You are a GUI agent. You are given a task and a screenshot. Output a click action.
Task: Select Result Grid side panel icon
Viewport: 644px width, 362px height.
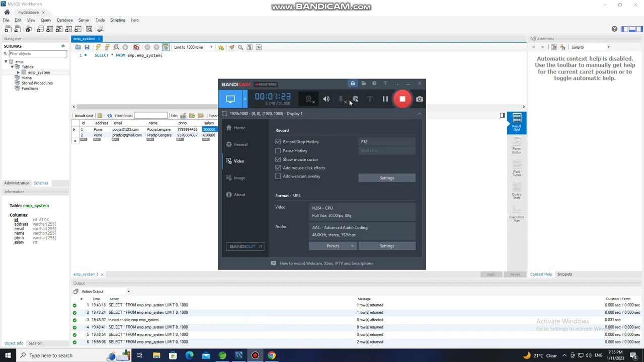[x=517, y=123]
